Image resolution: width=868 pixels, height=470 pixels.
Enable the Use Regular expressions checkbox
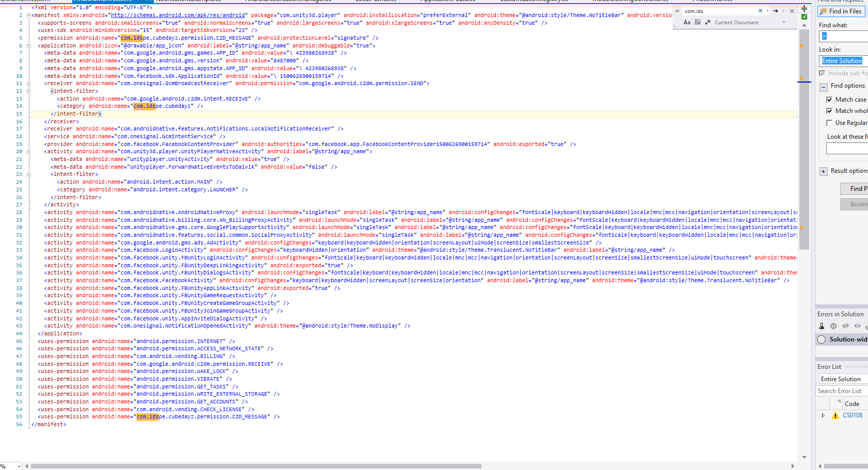(x=829, y=123)
